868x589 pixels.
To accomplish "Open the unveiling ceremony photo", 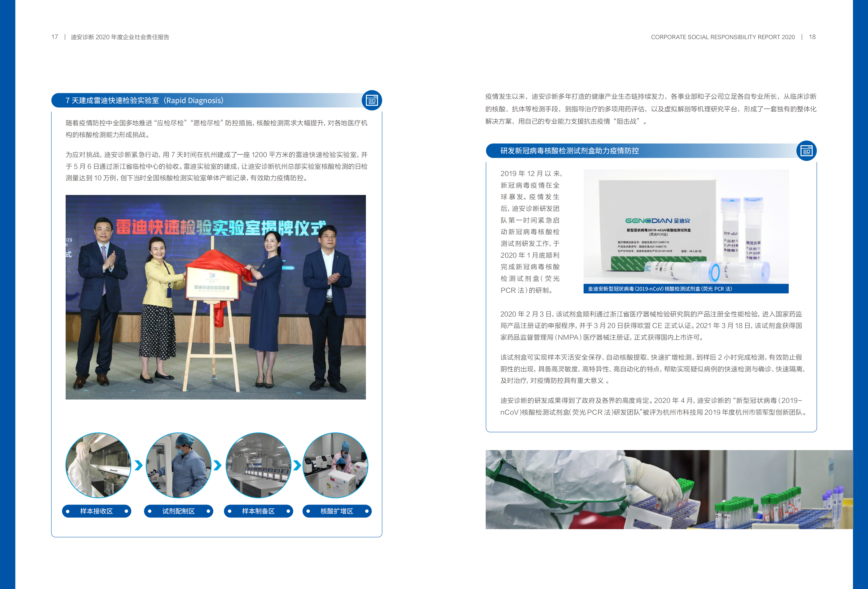I will tap(215, 297).
